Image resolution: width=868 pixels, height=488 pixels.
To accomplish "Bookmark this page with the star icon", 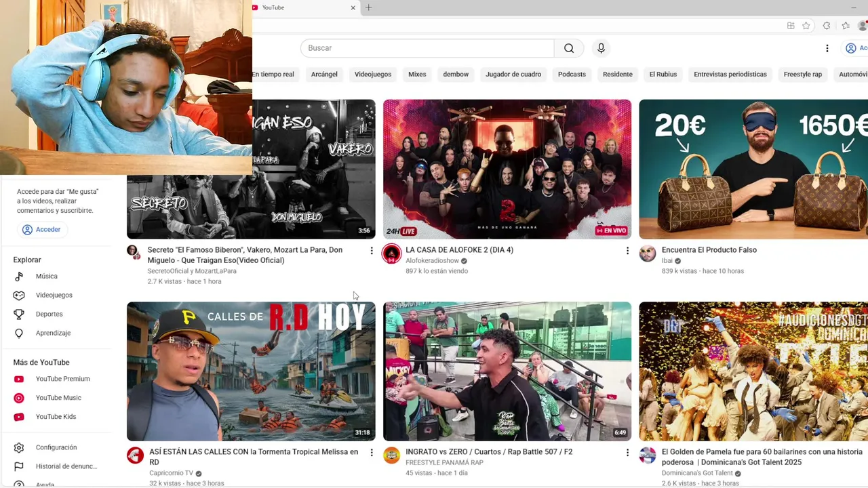I will 806,26.
